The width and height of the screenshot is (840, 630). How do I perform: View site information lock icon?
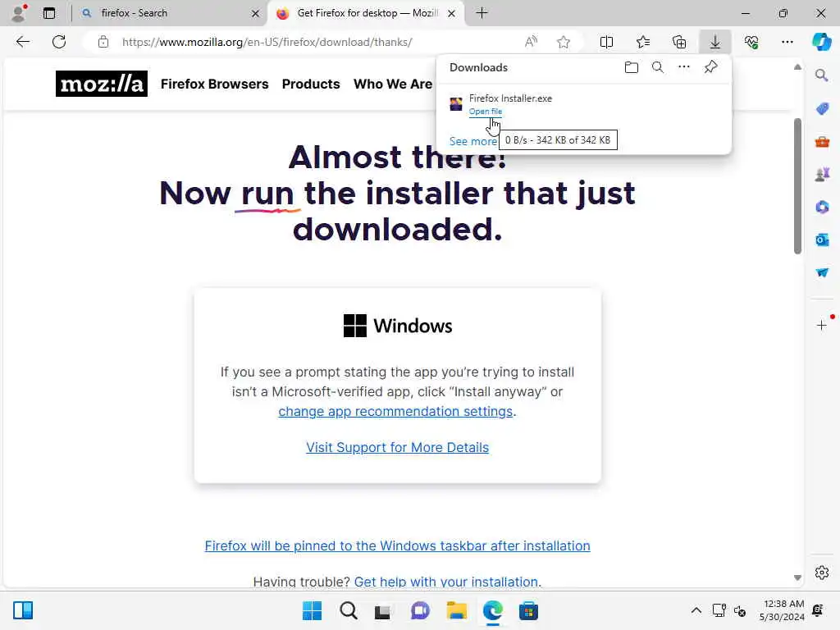pos(103,42)
